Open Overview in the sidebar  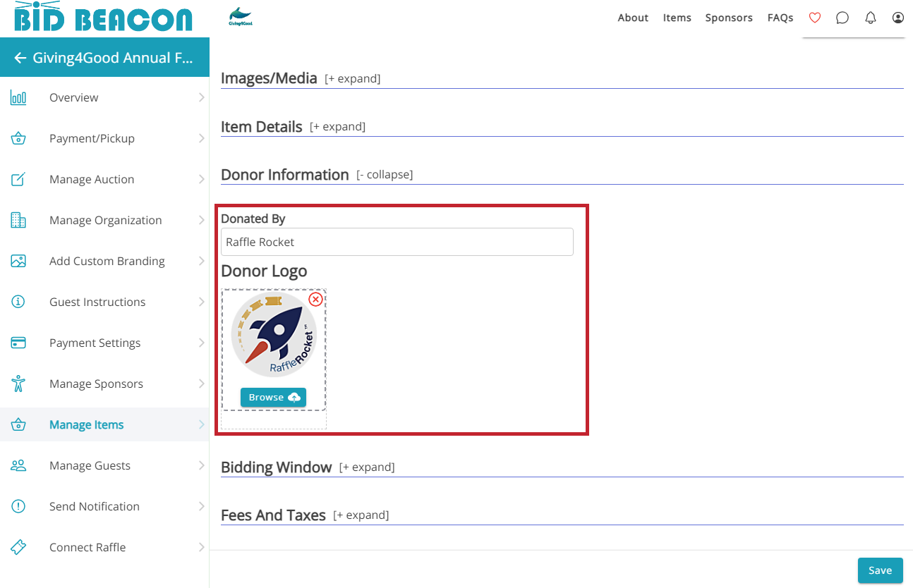coord(104,98)
